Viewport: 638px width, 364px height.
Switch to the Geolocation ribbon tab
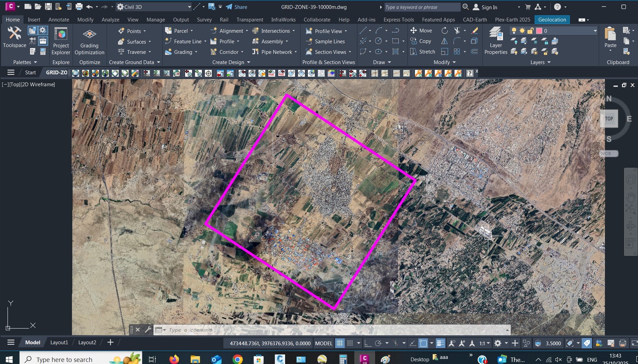click(x=552, y=20)
